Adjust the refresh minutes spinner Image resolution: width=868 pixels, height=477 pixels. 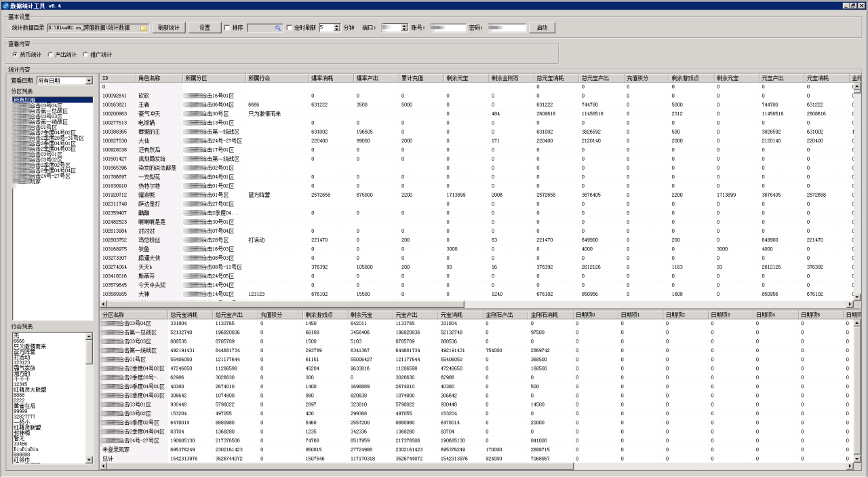[x=337, y=28]
